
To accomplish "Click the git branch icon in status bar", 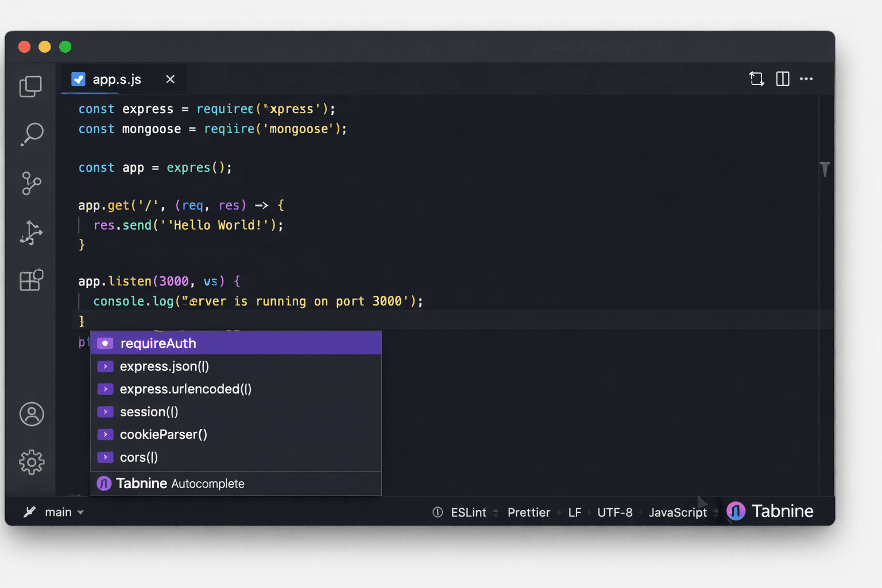I will tap(29, 512).
